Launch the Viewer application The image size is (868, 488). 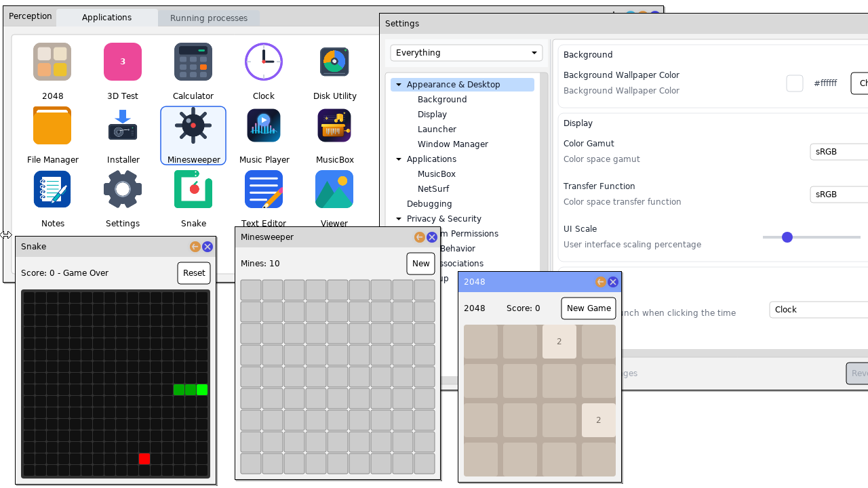(334, 189)
